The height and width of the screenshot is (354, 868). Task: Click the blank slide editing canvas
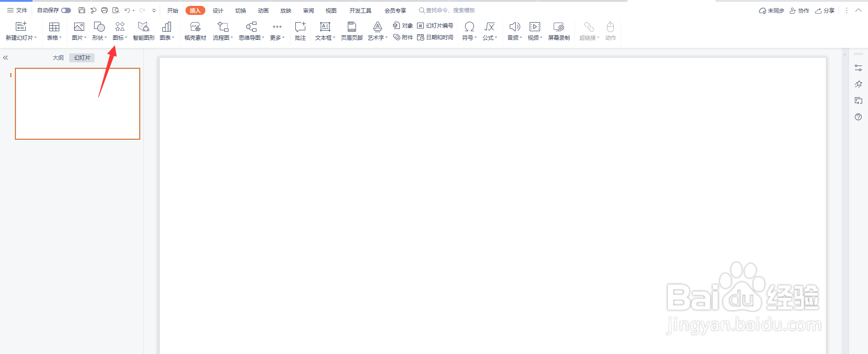[x=493, y=206]
